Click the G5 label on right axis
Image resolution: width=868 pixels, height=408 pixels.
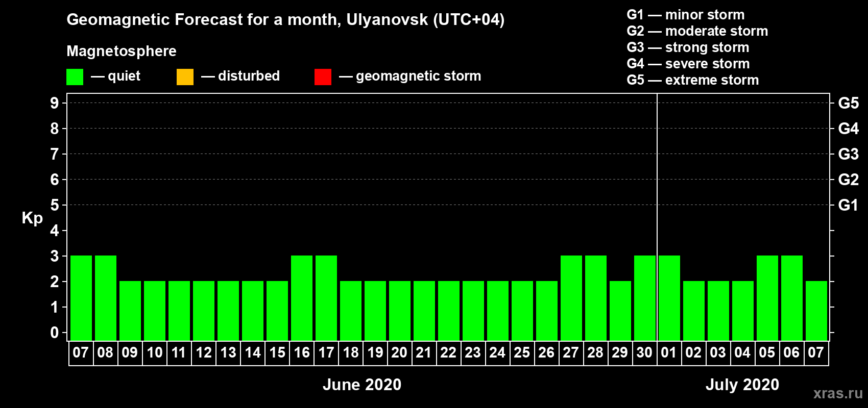[849, 103]
